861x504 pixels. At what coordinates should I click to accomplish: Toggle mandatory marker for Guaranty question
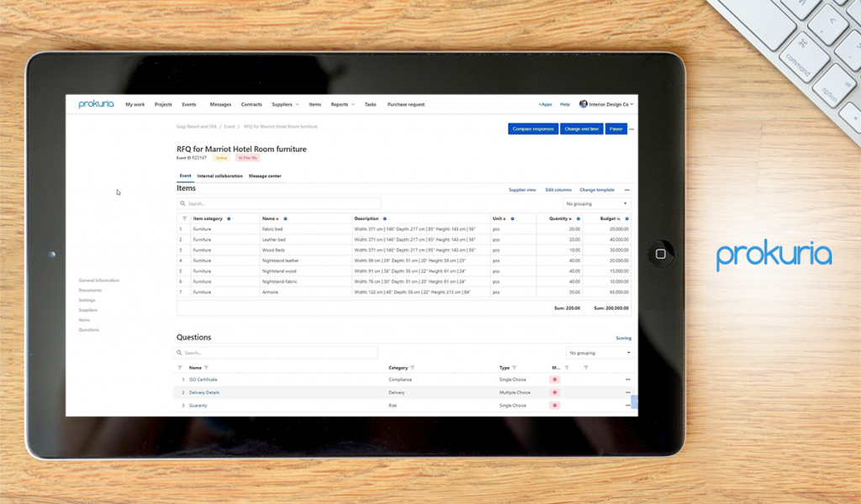tap(554, 406)
